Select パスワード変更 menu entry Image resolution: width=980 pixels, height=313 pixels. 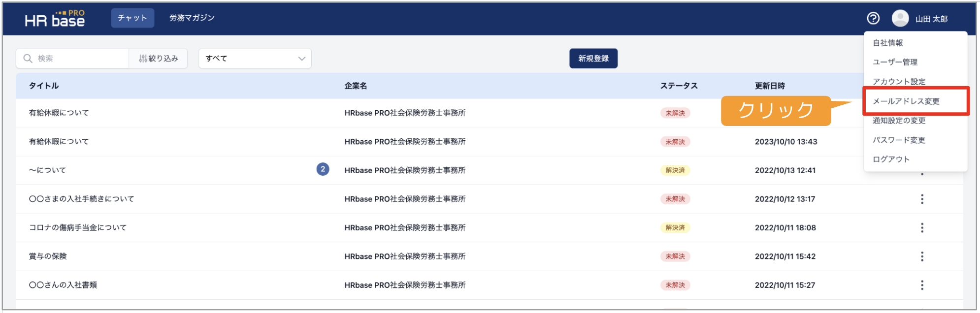click(899, 140)
